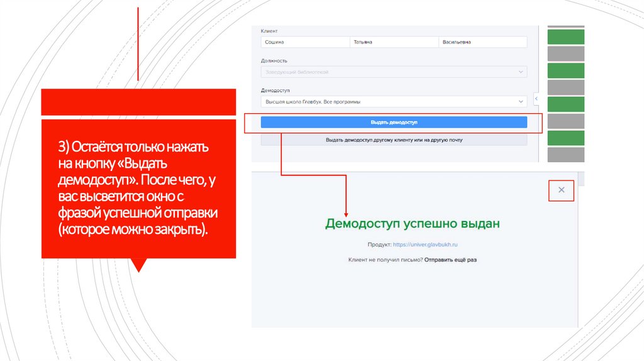
Task: Click the "Клиент не получил письмо?" text
Action: pos(386,260)
